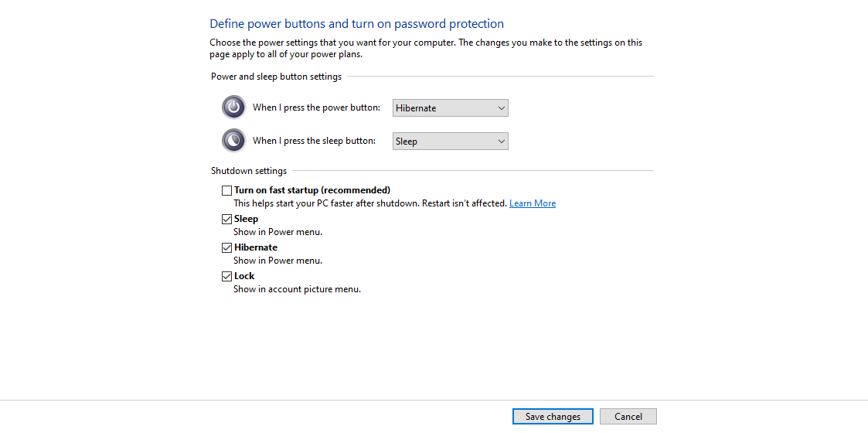Disable the Lock checkbox
The image size is (868, 433).
[x=226, y=276]
